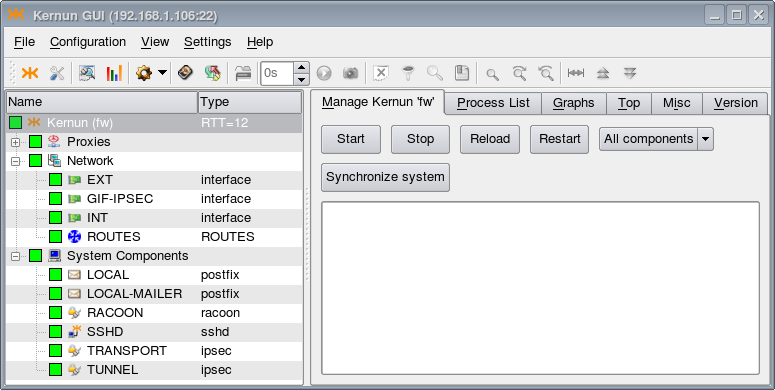Click the funnel filter icon
The image size is (775, 390).
pos(408,73)
